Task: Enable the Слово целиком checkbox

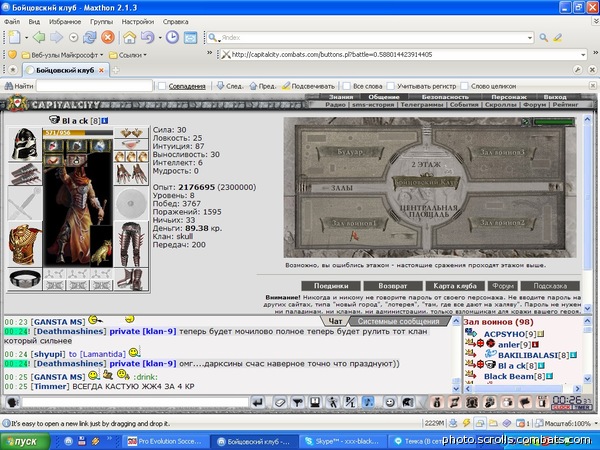Action: tap(464, 86)
